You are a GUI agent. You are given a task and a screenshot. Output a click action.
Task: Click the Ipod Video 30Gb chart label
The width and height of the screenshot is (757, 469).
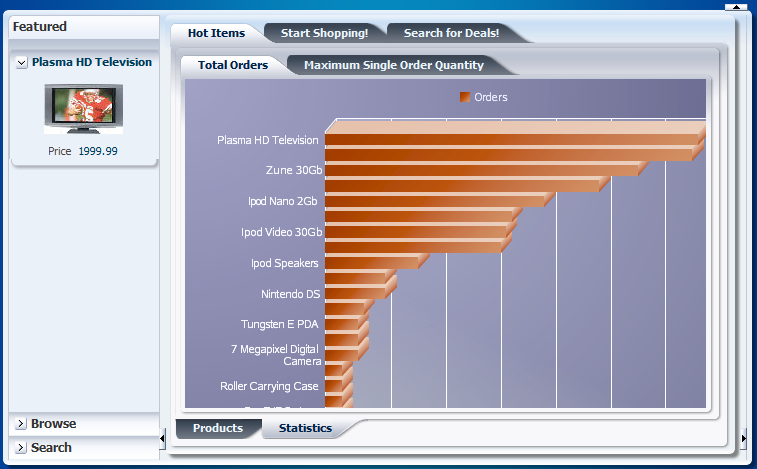point(281,232)
